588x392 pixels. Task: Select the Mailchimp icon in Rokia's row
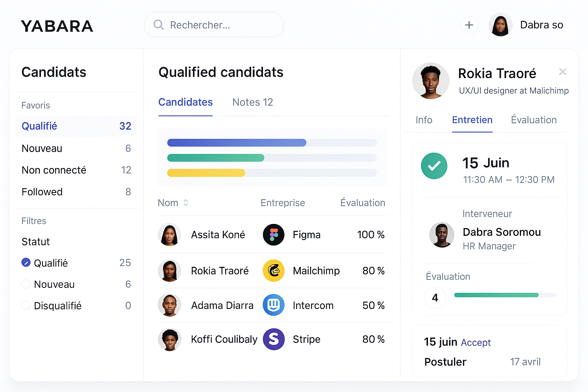(273, 271)
